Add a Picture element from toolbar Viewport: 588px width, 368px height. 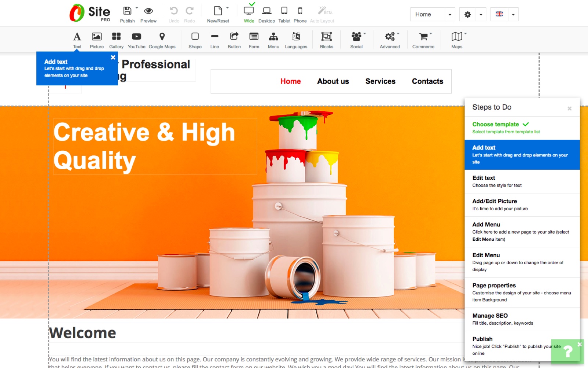(97, 37)
